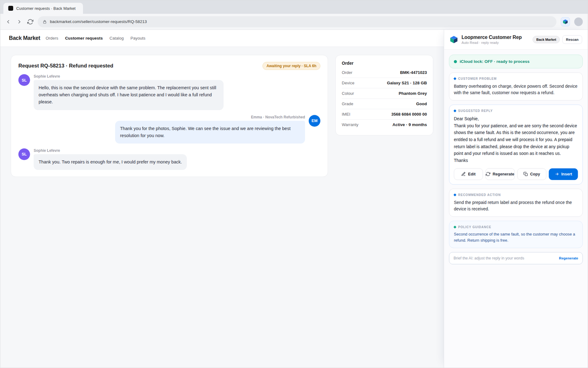Click the padlock icon in address bar
Viewport: 588px width, 368px height.
point(44,22)
